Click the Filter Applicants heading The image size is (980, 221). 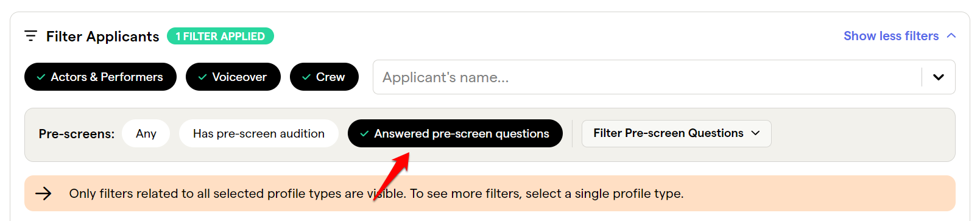click(x=103, y=37)
